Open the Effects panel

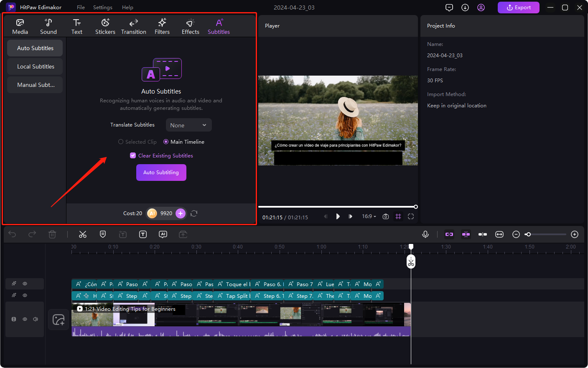(190, 26)
